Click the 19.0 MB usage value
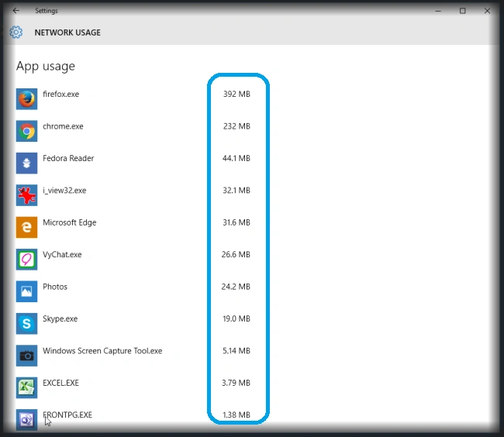504x437 pixels. 236,319
